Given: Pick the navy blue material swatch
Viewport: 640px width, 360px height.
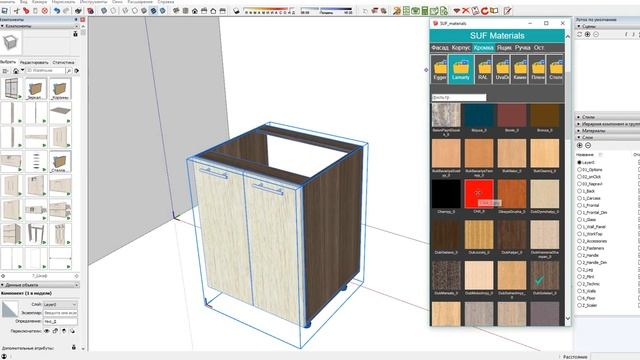Looking at the screenshot, I should [x=479, y=115].
